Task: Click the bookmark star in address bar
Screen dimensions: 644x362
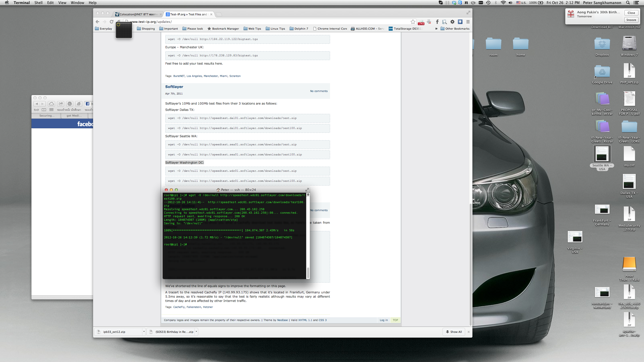Action: (413, 22)
